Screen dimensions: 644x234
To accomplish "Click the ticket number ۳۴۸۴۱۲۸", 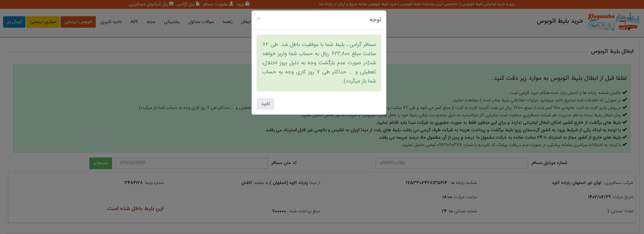I will (x=133, y=183).
